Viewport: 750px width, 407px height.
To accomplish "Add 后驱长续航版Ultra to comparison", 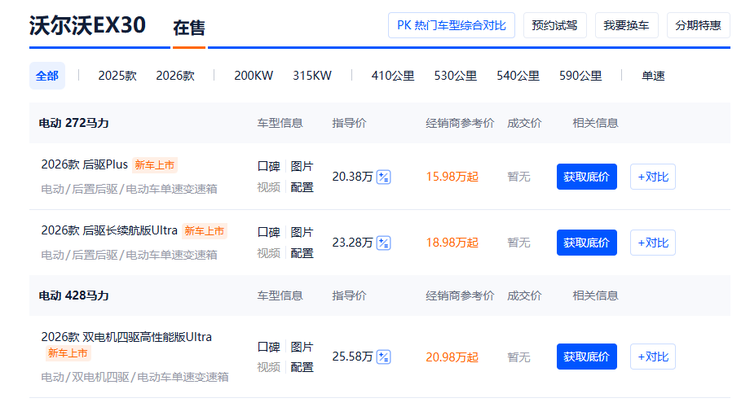I will click(652, 243).
